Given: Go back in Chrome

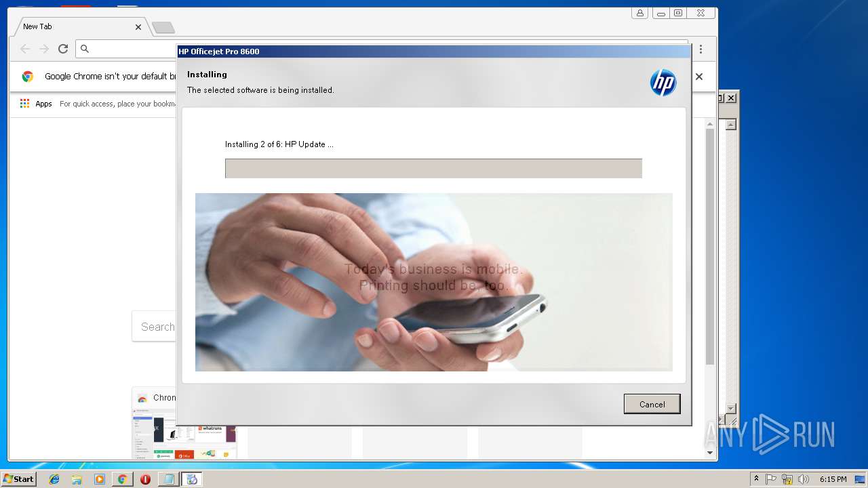Looking at the screenshot, I should pyautogui.click(x=25, y=49).
